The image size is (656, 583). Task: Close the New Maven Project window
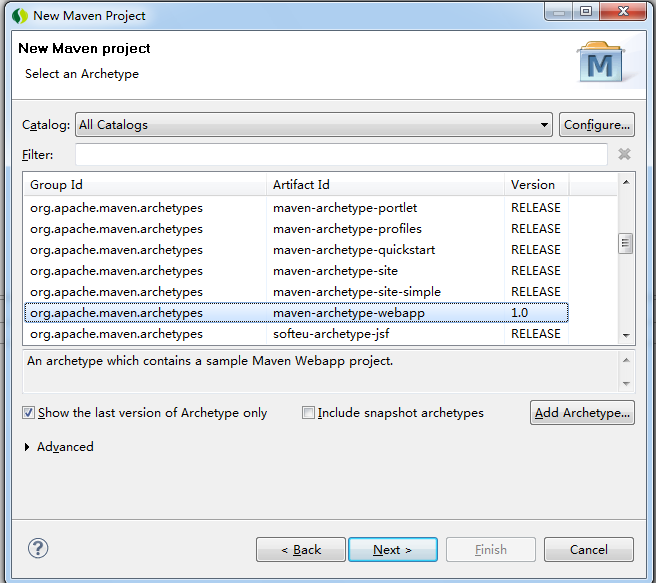[x=623, y=11]
